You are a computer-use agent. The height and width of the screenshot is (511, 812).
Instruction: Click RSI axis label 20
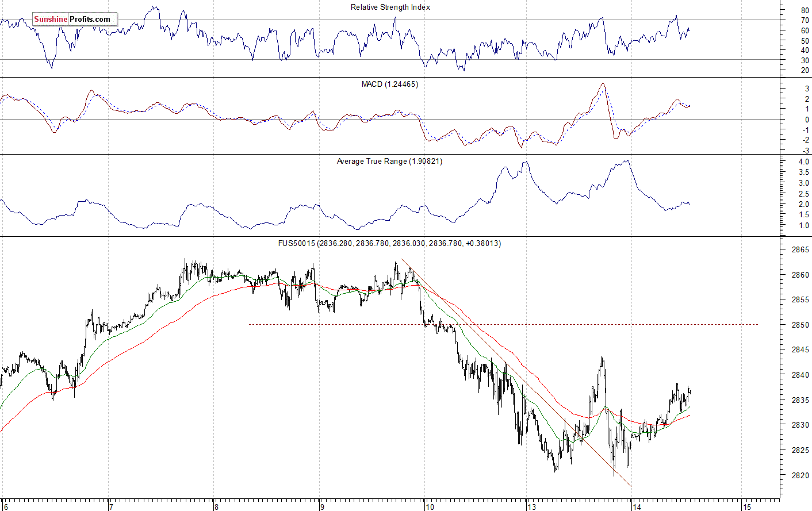coord(805,71)
